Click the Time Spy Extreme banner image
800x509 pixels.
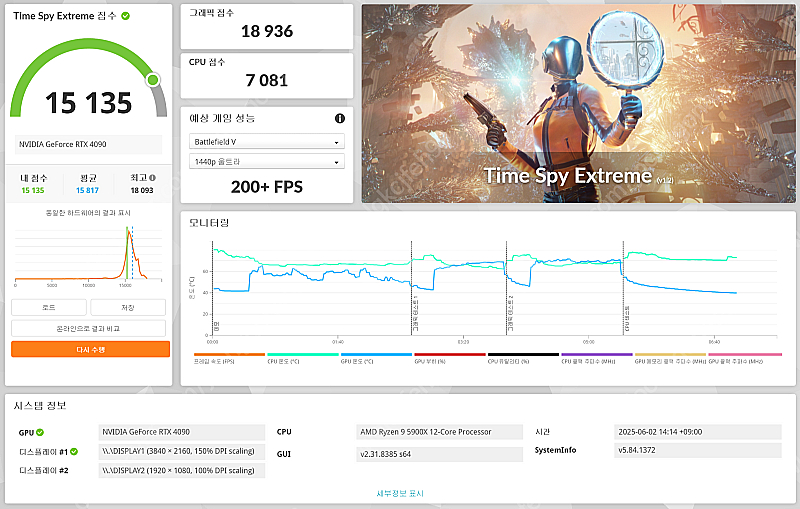pyautogui.click(x=579, y=104)
